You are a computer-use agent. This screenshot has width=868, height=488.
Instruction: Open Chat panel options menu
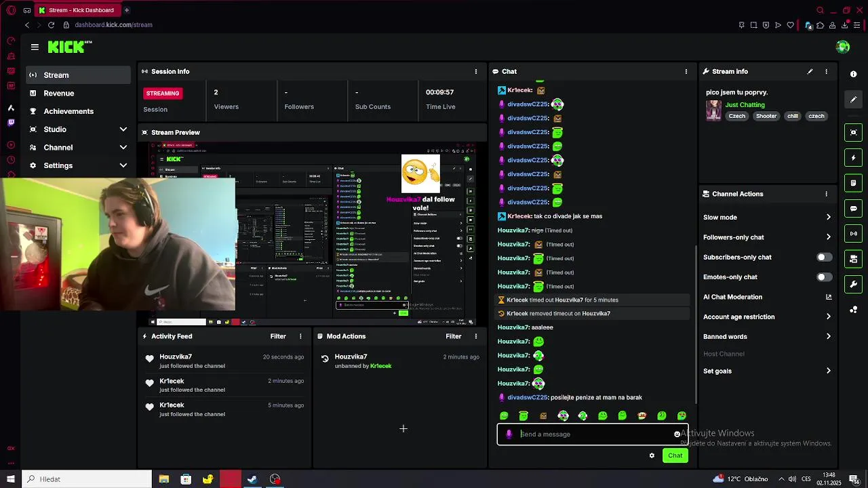(686, 71)
